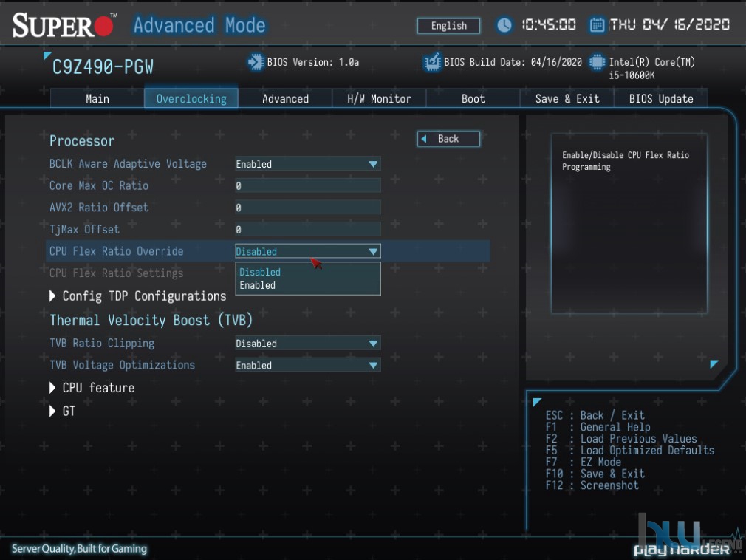The image size is (746, 560).
Task: Open the Boot tab
Action: [473, 98]
